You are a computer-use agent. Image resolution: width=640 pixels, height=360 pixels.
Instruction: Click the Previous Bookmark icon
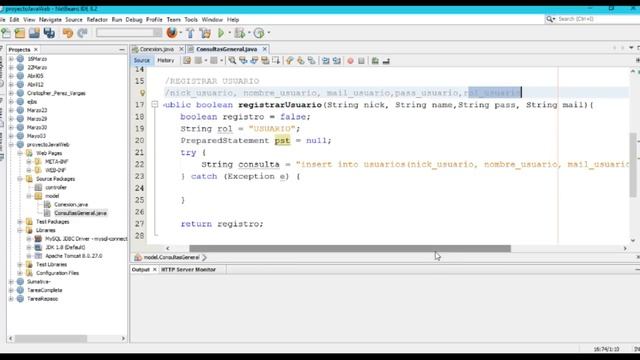click(x=289, y=61)
